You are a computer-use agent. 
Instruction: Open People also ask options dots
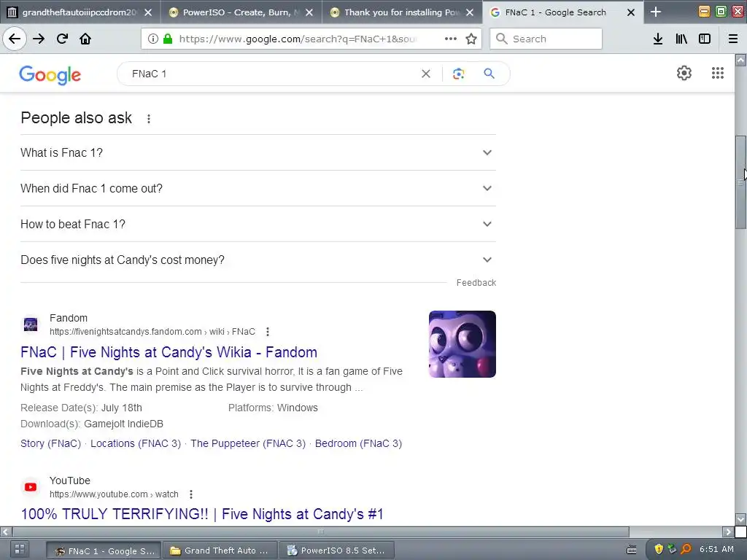coord(149,119)
